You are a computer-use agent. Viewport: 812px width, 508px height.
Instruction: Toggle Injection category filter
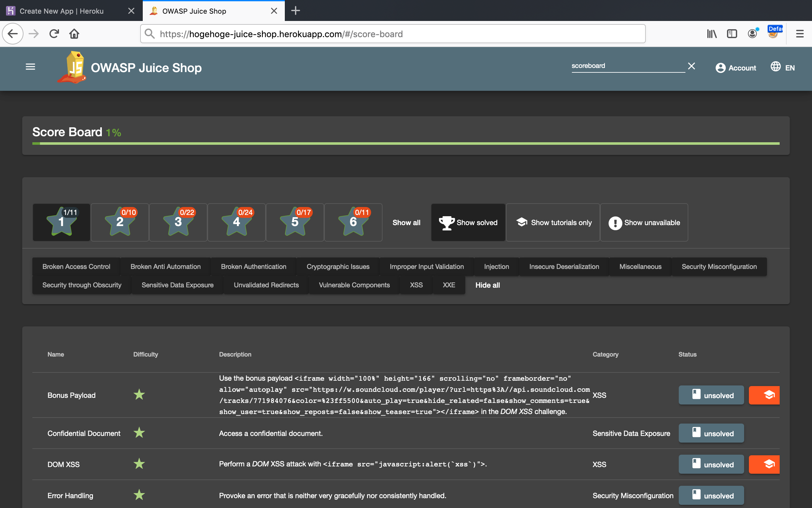[x=497, y=266]
